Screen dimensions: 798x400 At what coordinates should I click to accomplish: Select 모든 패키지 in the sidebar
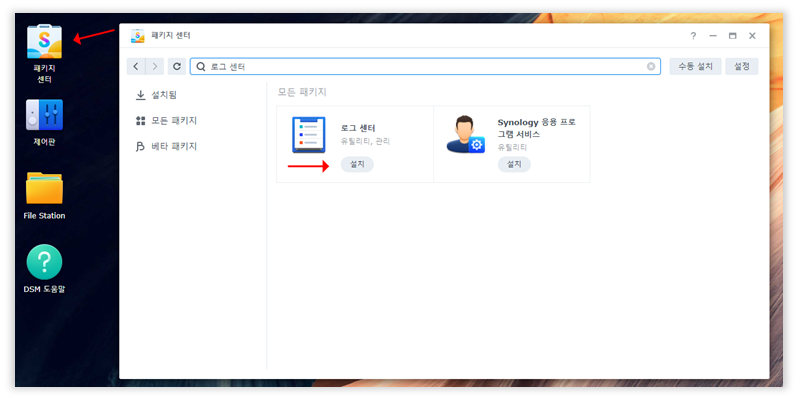coord(166,121)
